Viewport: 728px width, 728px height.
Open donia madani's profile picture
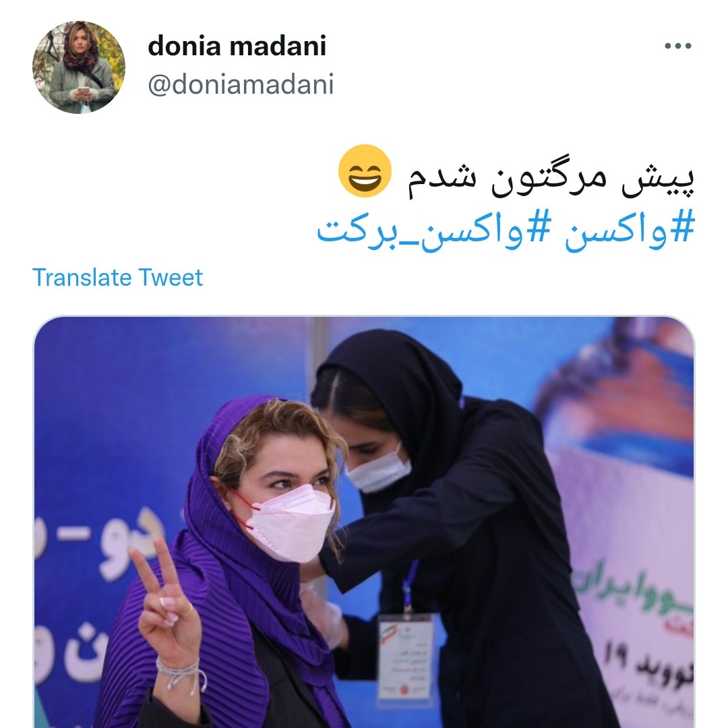click(78, 67)
